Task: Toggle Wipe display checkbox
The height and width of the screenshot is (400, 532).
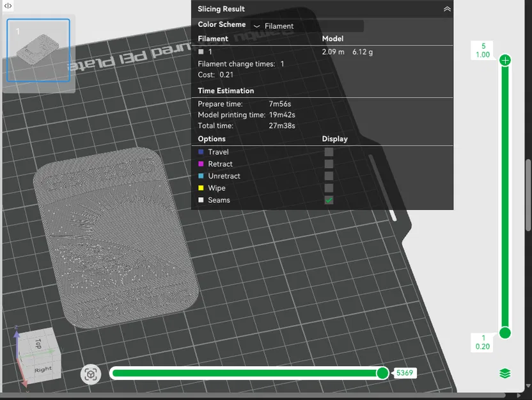Action: tap(329, 188)
